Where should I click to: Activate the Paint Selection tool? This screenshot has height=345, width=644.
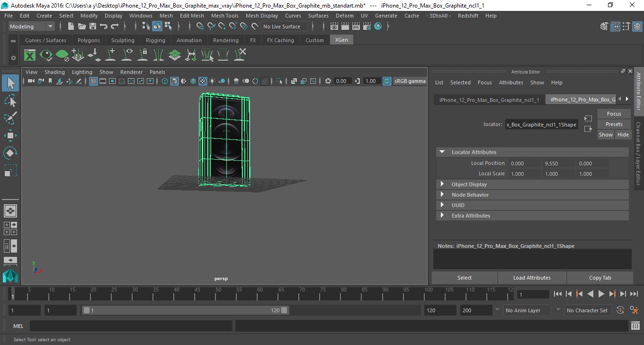(10, 118)
